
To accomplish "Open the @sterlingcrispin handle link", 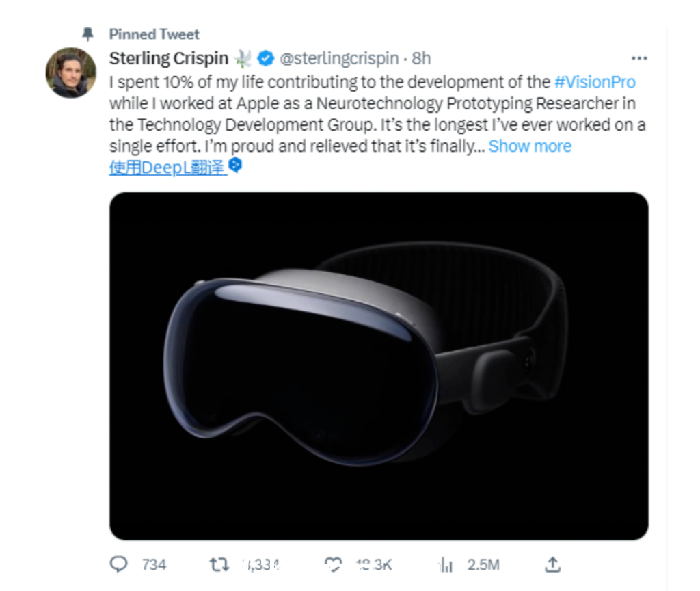I will [339, 59].
